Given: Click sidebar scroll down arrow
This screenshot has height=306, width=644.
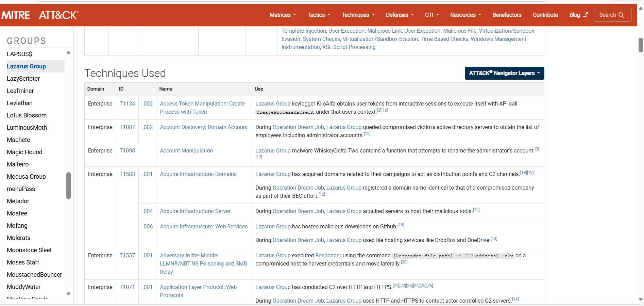Looking at the screenshot, I should (x=68, y=294).
